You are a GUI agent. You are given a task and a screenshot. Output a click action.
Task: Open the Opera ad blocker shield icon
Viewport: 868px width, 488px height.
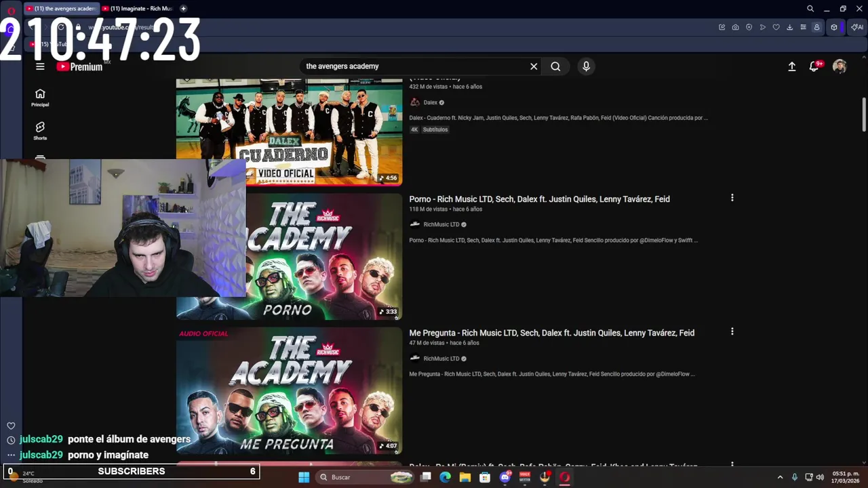point(749,27)
